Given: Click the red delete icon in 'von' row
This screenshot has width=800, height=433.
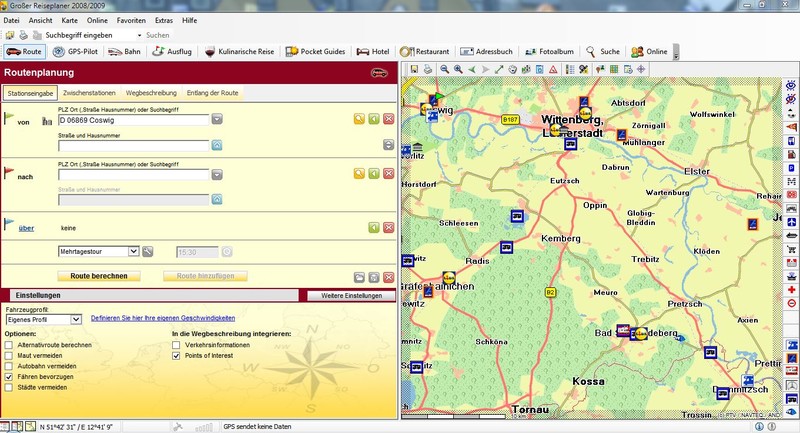Looking at the screenshot, I should tap(389, 119).
